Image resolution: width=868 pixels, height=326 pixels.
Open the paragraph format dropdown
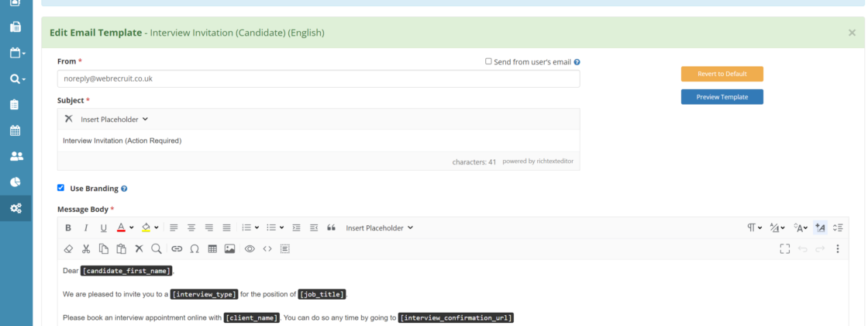tap(754, 227)
